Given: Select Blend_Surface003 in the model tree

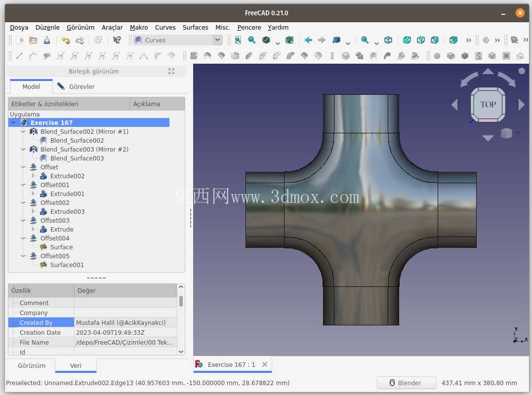Looking at the screenshot, I should click(x=77, y=158).
